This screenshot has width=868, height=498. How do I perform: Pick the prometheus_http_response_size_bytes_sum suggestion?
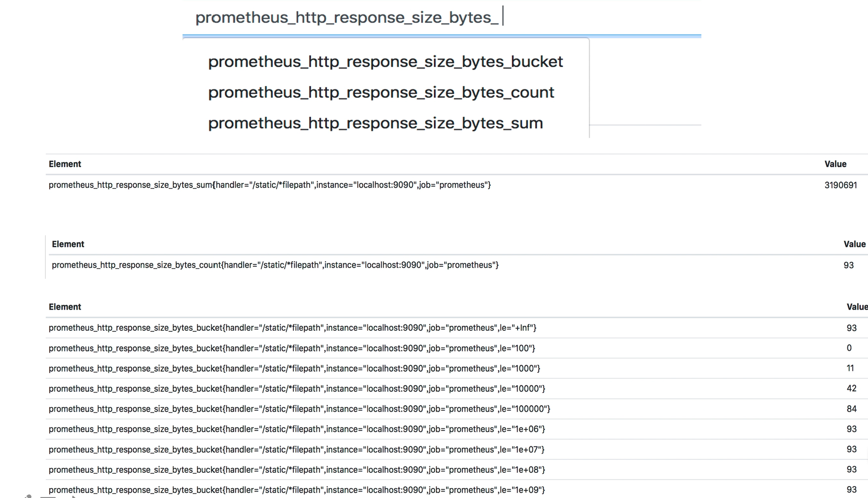click(375, 123)
